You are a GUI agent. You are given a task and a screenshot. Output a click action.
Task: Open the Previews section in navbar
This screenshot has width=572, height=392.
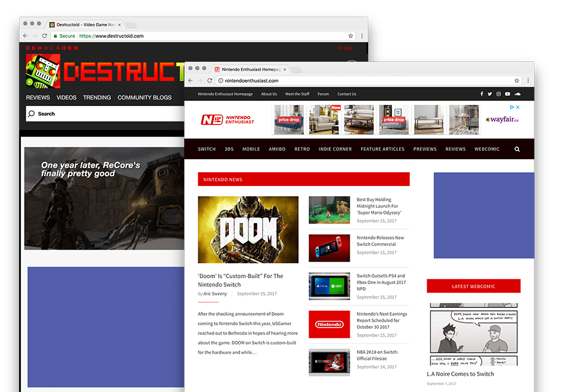click(x=425, y=149)
